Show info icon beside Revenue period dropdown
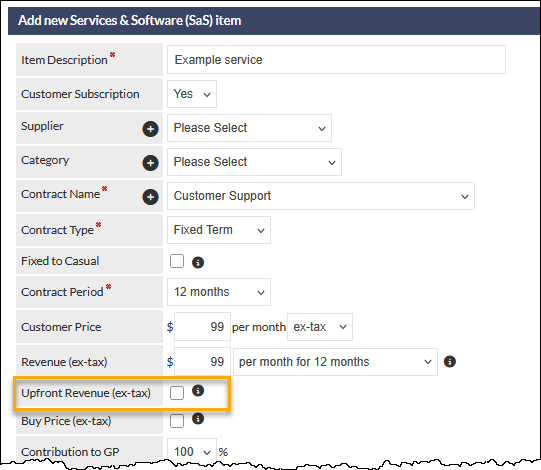The image size is (541, 470). [x=450, y=361]
